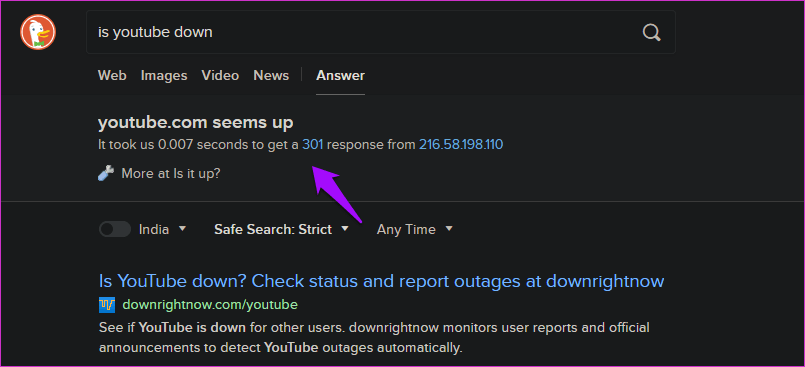Open the DuckDuckGo logo homepage

pyautogui.click(x=38, y=32)
